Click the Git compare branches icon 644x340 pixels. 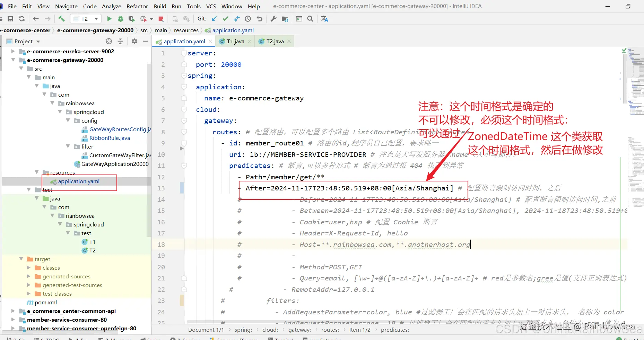point(237,19)
